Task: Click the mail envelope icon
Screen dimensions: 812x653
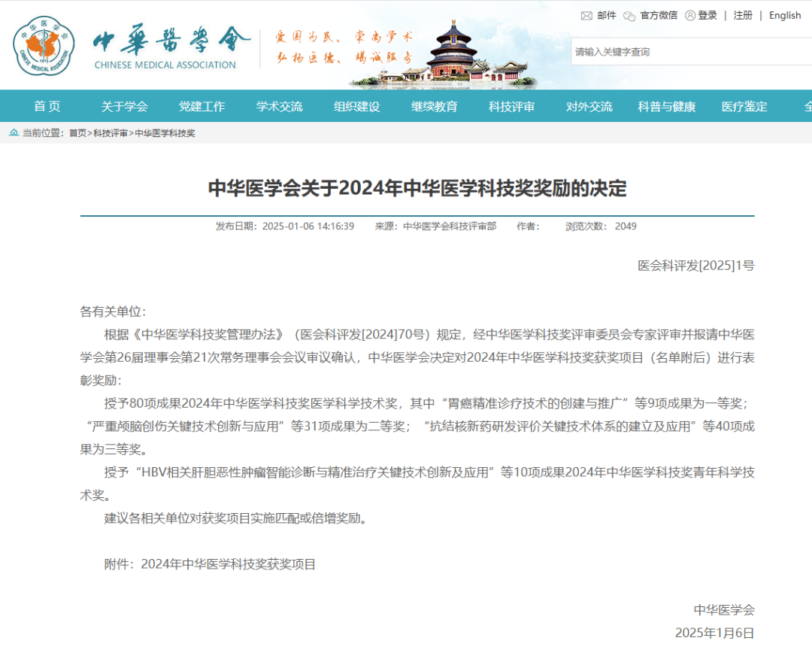Action: click(x=586, y=16)
